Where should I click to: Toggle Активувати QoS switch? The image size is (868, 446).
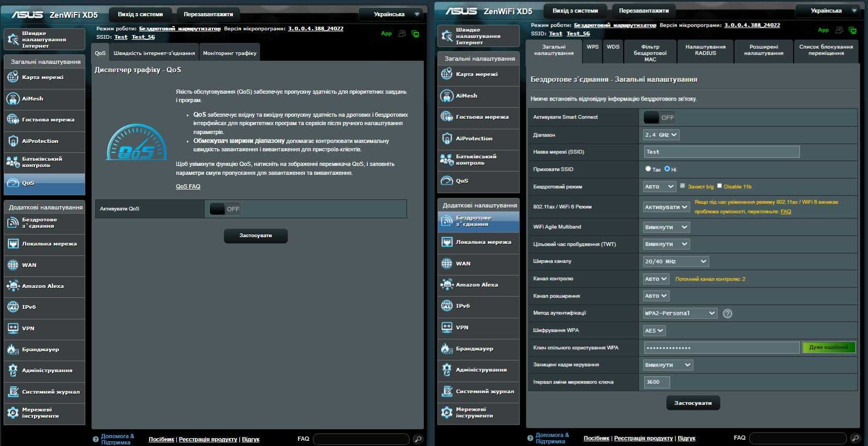(224, 209)
